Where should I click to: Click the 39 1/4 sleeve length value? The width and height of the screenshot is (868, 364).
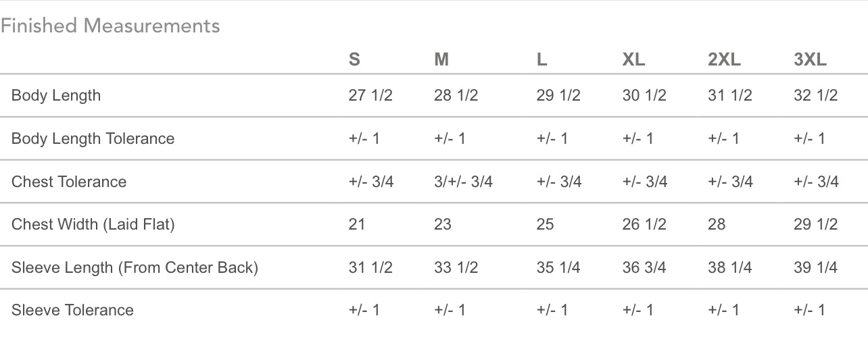click(815, 267)
